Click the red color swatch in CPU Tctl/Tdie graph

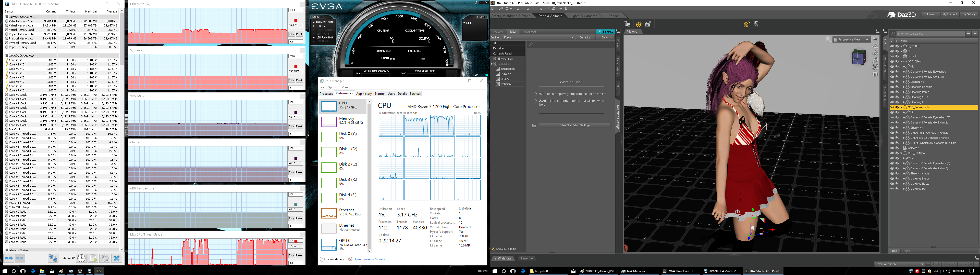point(296,21)
